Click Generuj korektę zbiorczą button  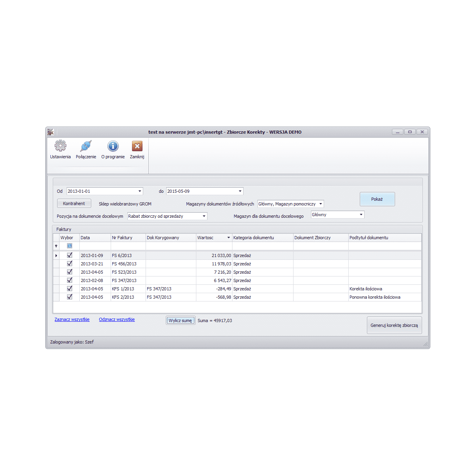(x=394, y=325)
